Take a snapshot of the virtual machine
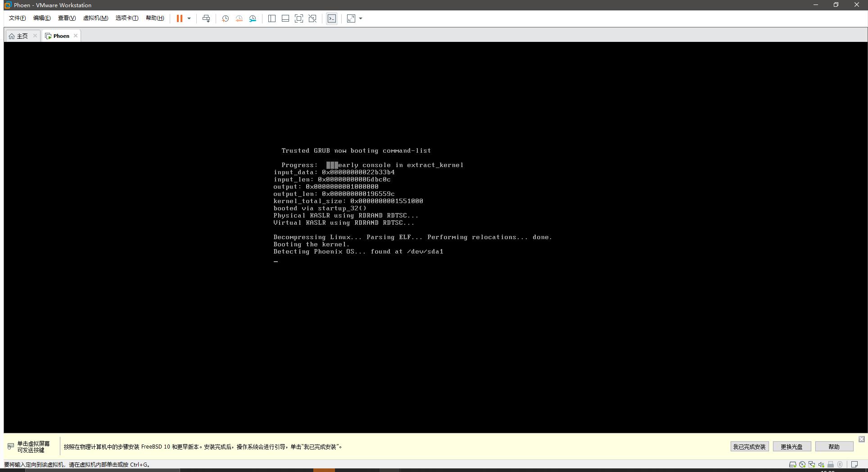 coord(225,18)
